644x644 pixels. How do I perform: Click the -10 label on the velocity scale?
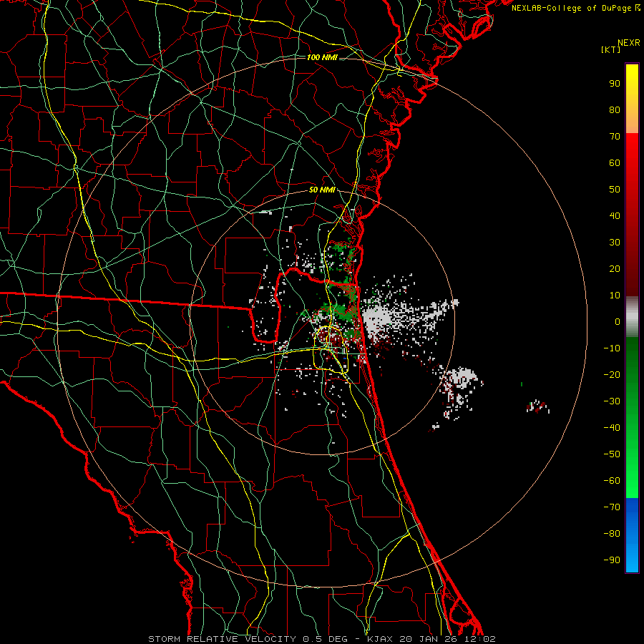pyautogui.click(x=612, y=348)
